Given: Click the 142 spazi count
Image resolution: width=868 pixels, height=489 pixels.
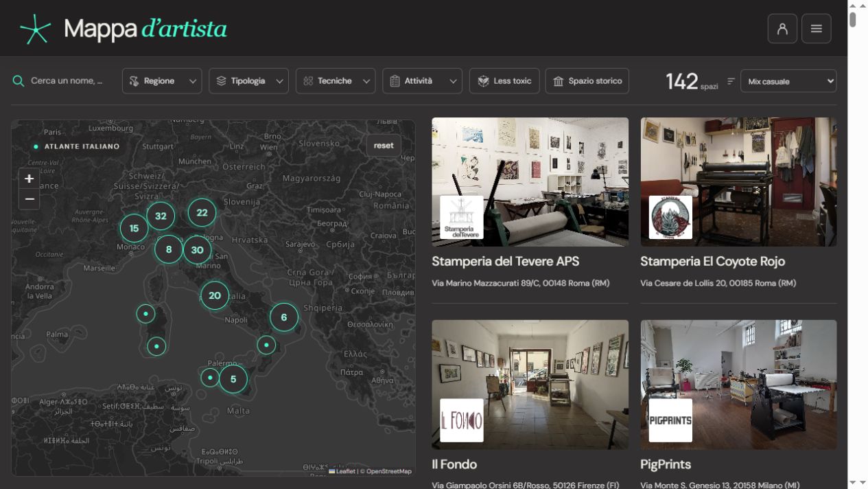Looking at the screenshot, I should tap(692, 82).
